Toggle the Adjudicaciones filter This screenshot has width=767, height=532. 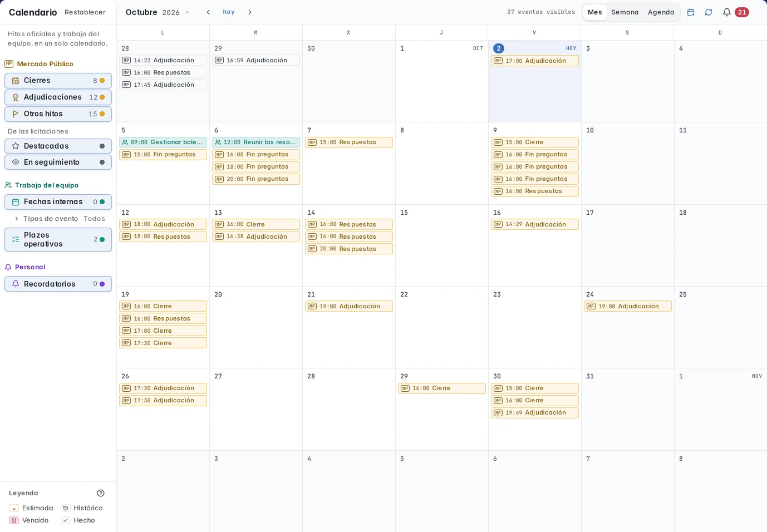pyautogui.click(x=58, y=97)
